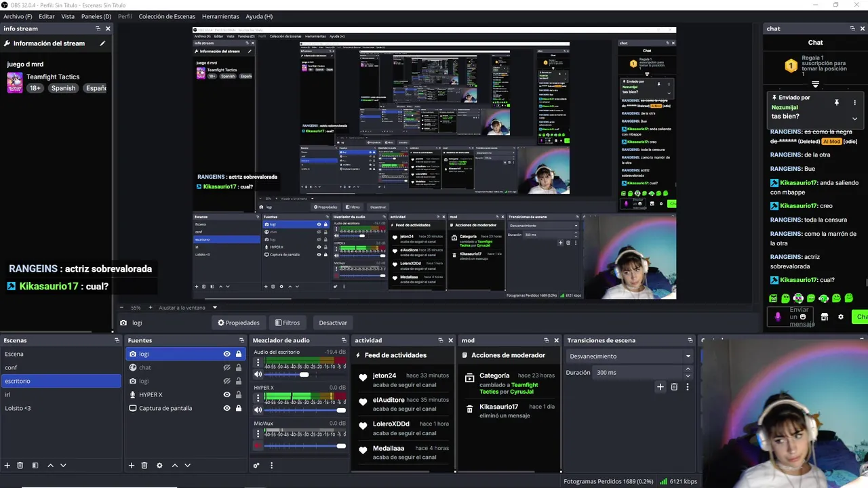Unmute the Mic/Aux channel

point(258,445)
